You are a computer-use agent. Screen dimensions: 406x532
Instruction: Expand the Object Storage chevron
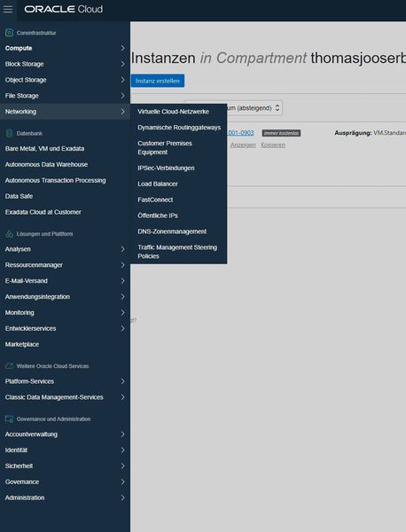point(123,80)
